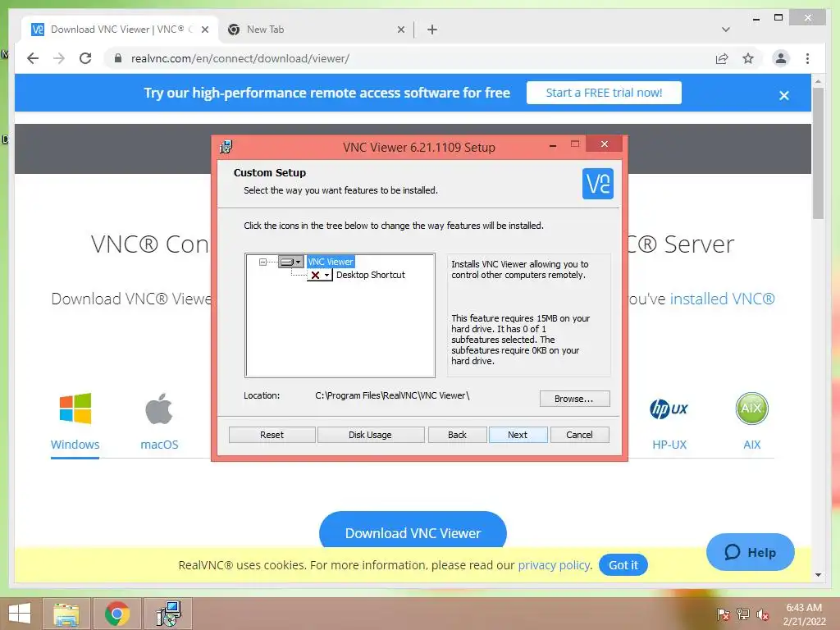
Task: Click the network tray icon
Action: click(743, 614)
